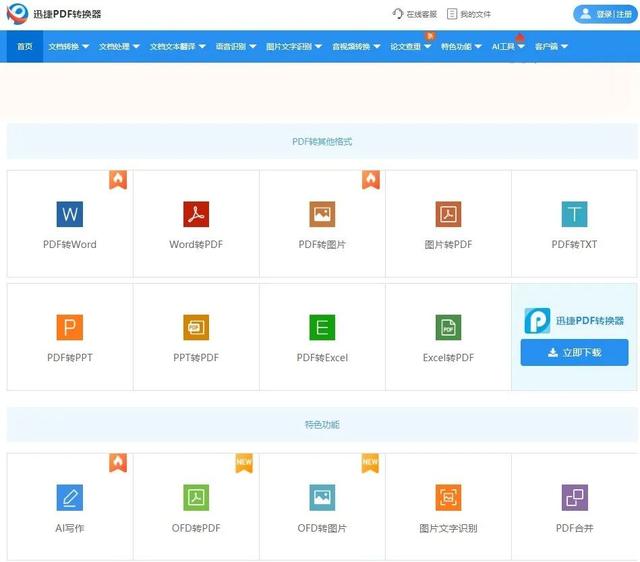Expand the AI工具 dropdown menu
640x562 pixels.
tap(508, 47)
